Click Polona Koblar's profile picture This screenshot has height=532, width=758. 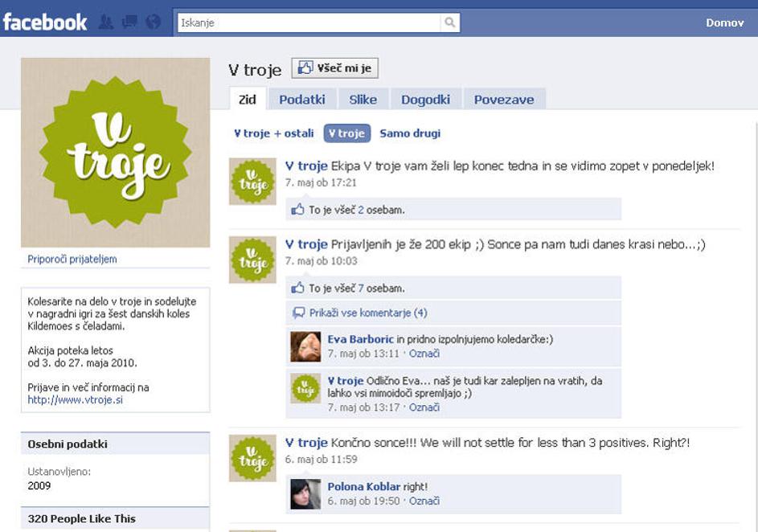[305, 493]
